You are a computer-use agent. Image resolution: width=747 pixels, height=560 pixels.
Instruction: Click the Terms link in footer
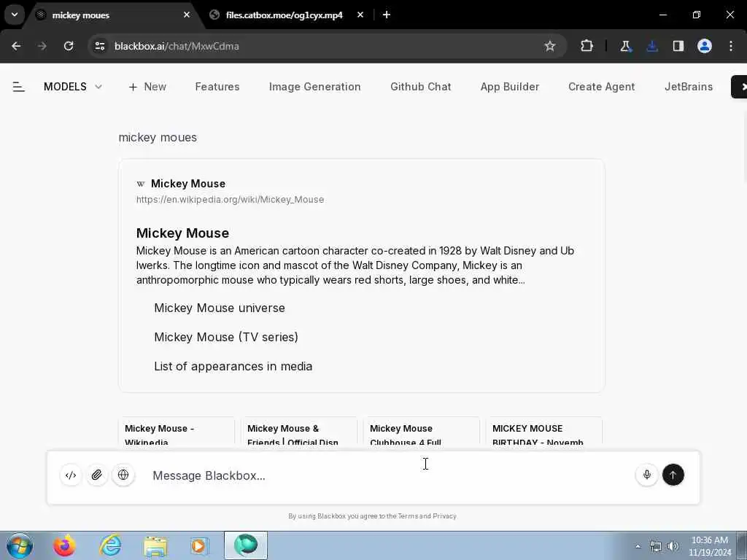point(408,516)
